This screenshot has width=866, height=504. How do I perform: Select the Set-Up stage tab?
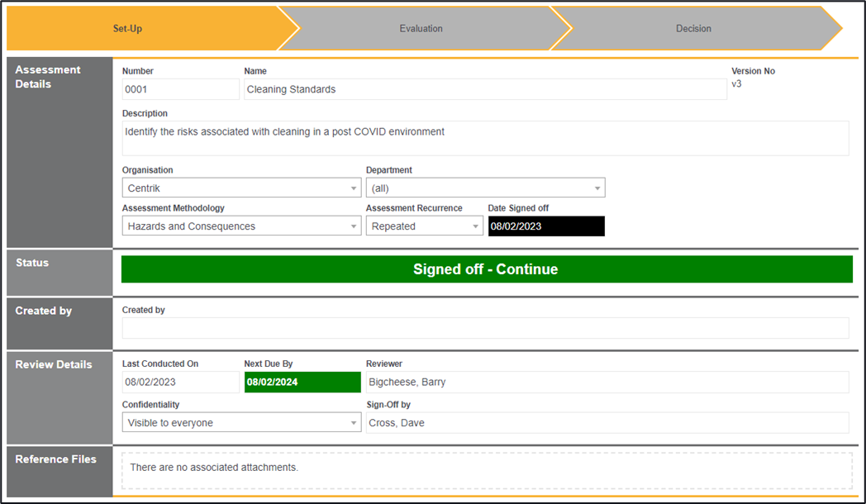(128, 29)
